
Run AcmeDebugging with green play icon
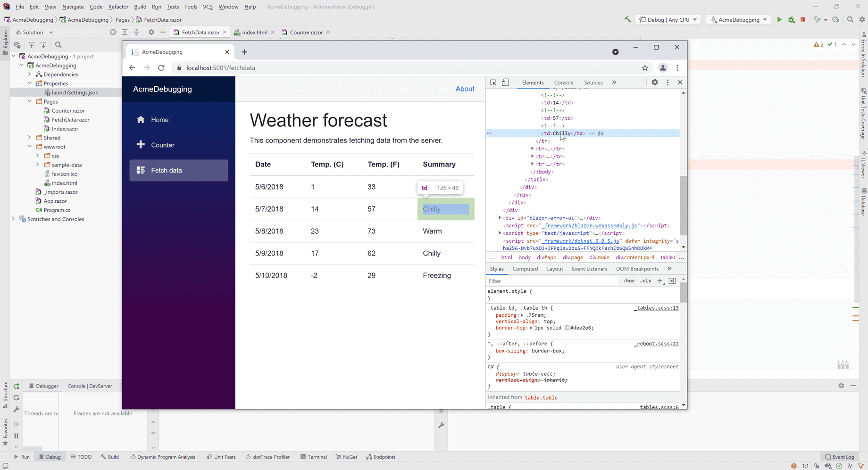point(779,19)
